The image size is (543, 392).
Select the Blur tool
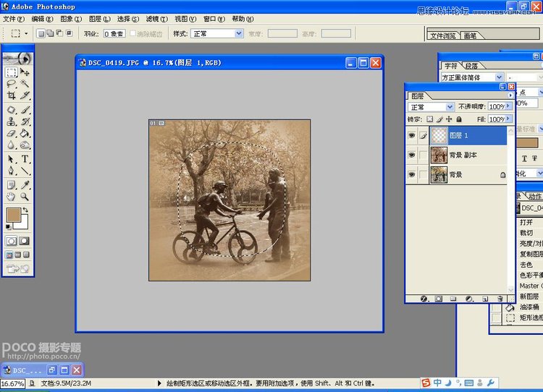[11, 145]
